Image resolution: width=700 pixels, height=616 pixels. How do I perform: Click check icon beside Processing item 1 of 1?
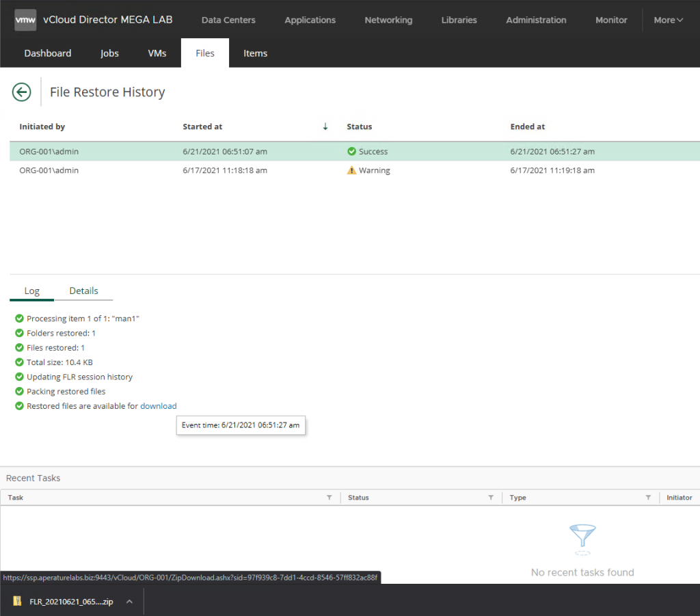pos(19,319)
